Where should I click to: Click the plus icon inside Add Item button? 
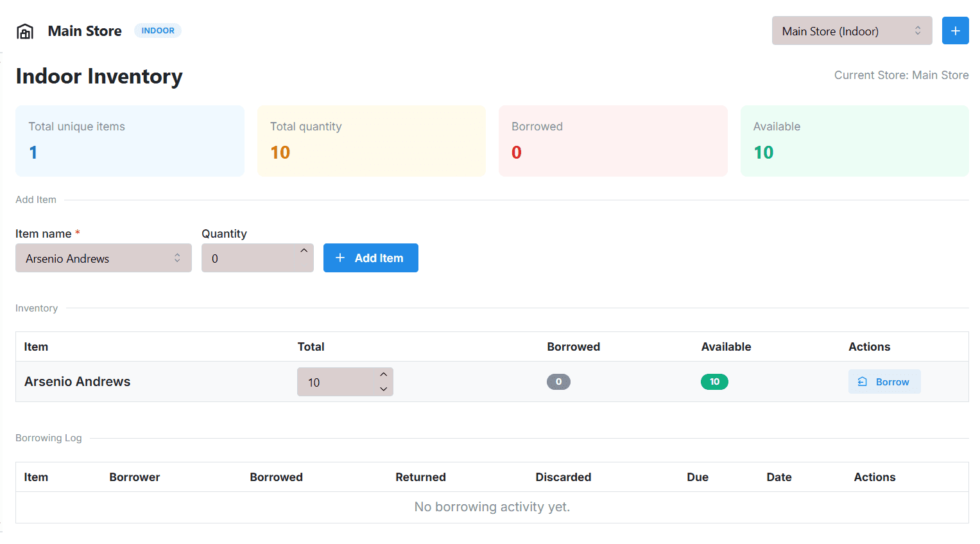coord(340,258)
